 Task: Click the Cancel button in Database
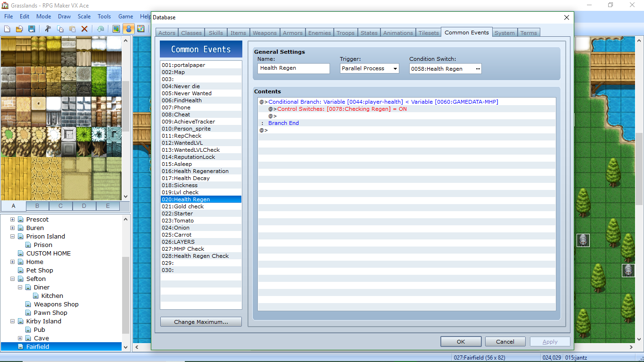(505, 342)
